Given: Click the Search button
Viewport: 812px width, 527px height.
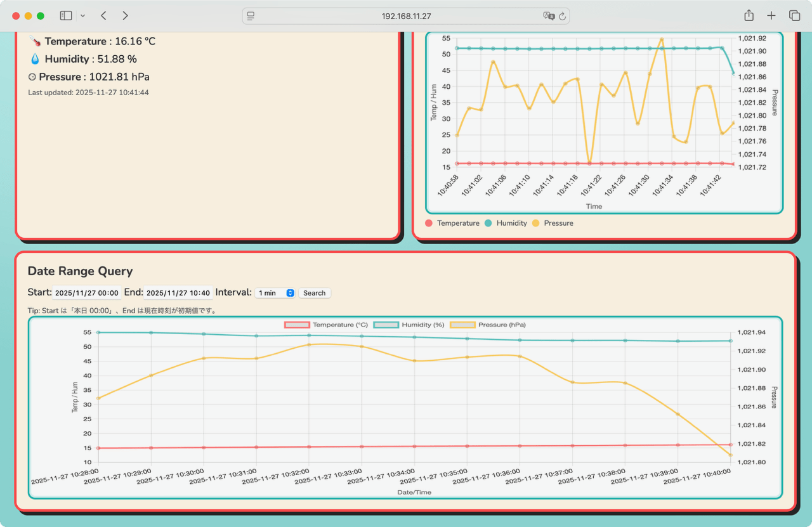Looking at the screenshot, I should click(x=314, y=293).
